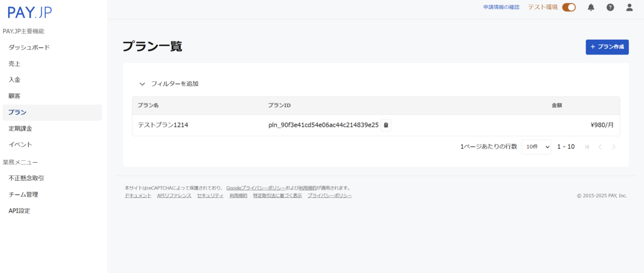Select 定期課金 in the sidebar
The image size is (644, 273).
20,129
